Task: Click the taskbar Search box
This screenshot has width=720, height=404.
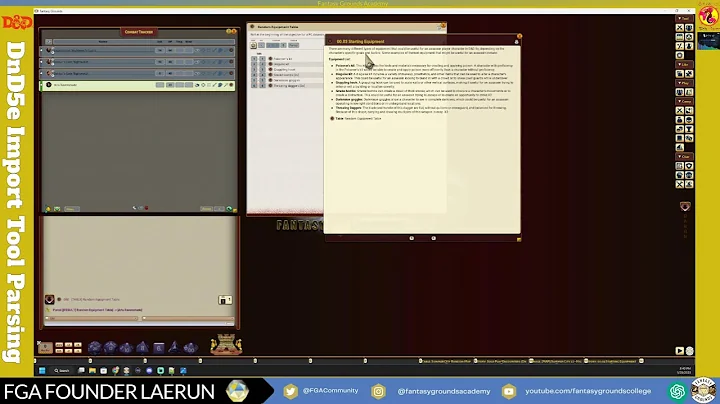Action: (62, 370)
